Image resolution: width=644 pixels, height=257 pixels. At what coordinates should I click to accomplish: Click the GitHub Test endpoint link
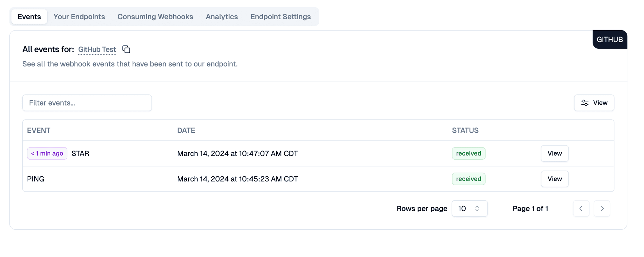pos(97,49)
